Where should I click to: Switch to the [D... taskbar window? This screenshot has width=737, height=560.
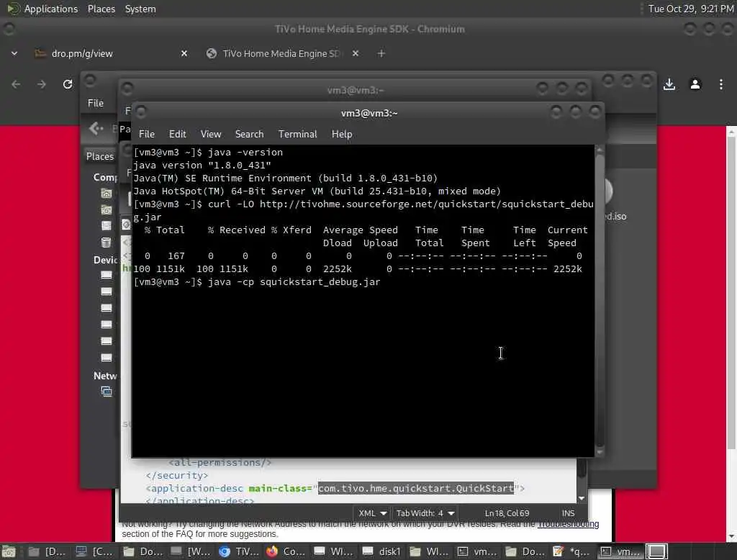[x=47, y=551]
